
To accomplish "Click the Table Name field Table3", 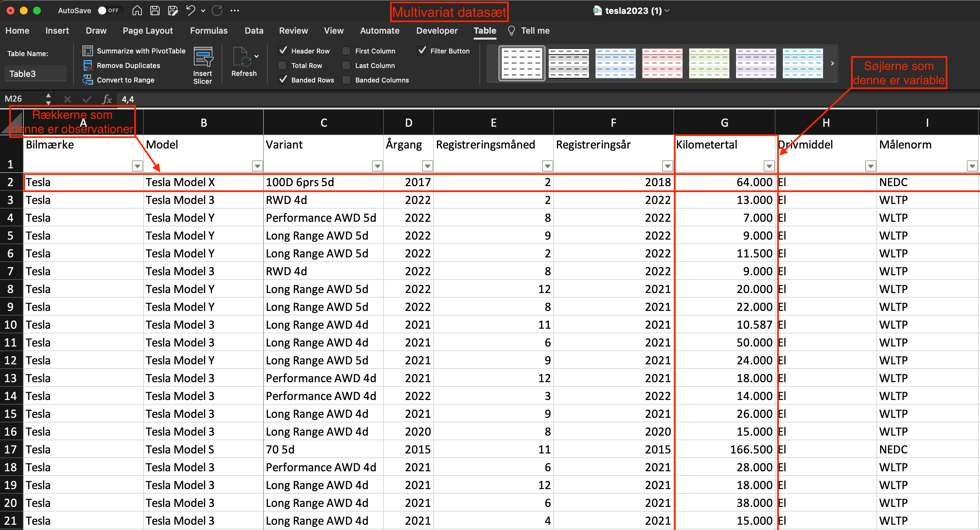I will point(35,74).
